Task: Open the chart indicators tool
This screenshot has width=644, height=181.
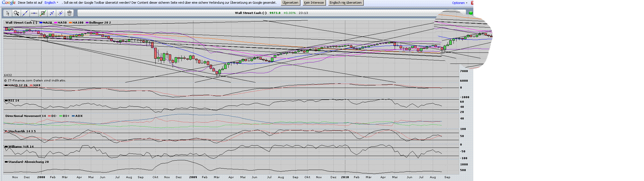Action: tap(43, 13)
